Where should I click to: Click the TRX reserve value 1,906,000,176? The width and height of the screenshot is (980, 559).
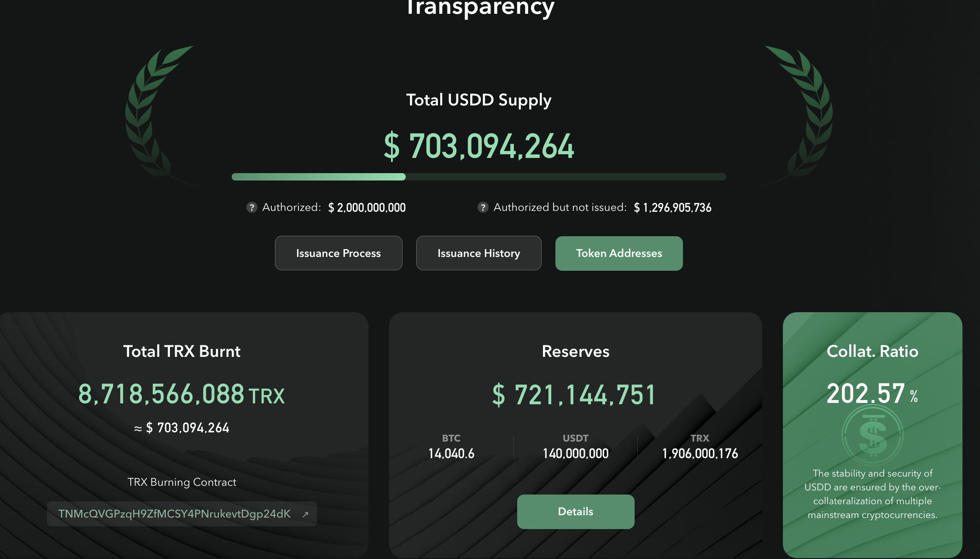(700, 454)
